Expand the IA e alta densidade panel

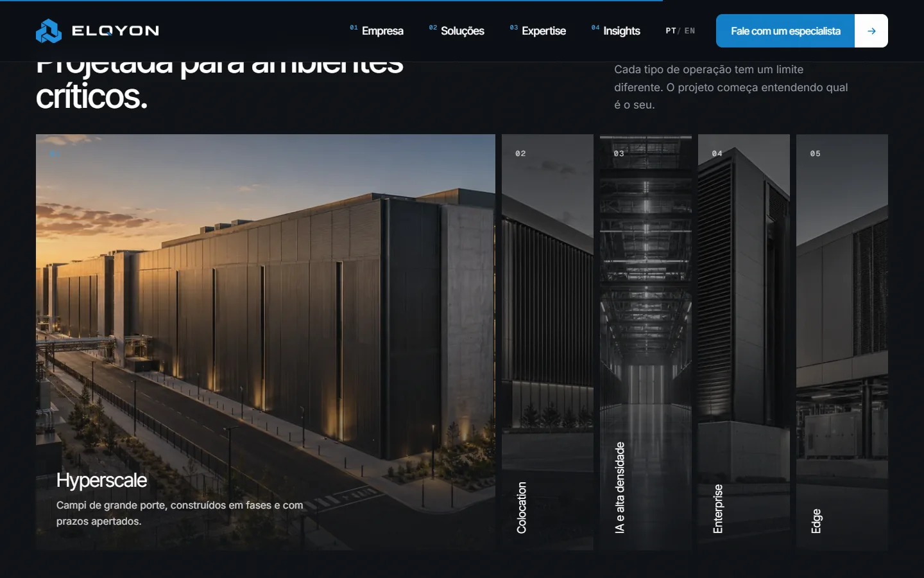point(646,342)
